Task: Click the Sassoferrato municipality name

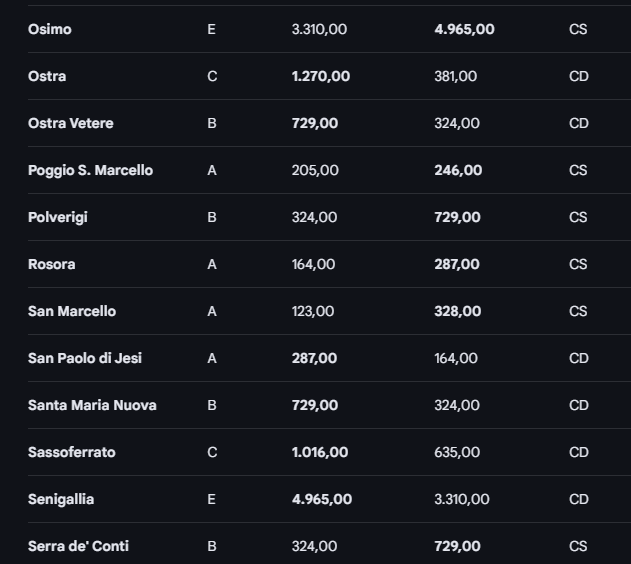Action: pyautogui.click(x=72, y=452)
